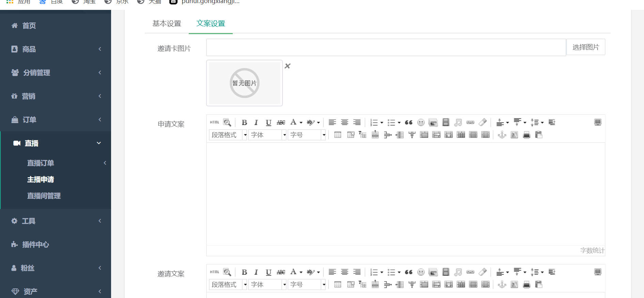The width and height of the screenshot is (644, 298).
Task: Open font color palette arrow in 申请文案 editor
Action: click(x=301, y=123)
